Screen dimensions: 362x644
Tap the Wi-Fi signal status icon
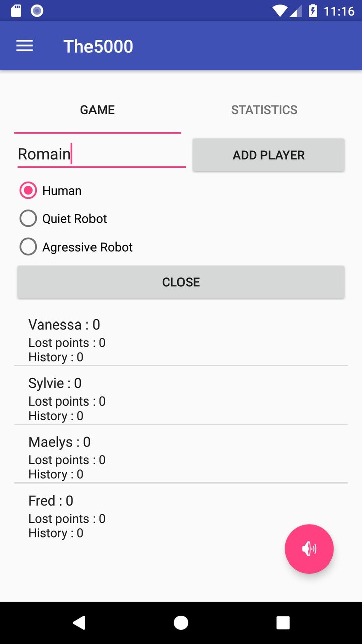280,11
